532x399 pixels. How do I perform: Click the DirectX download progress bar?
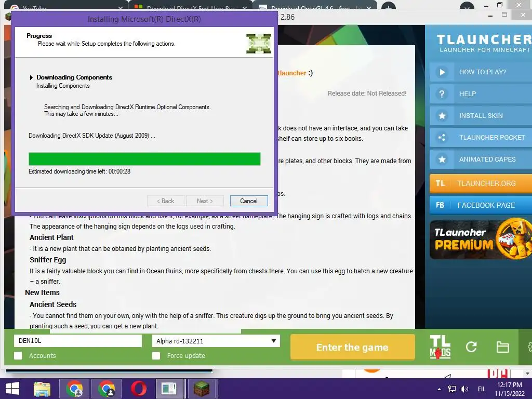tap(144, 159)
